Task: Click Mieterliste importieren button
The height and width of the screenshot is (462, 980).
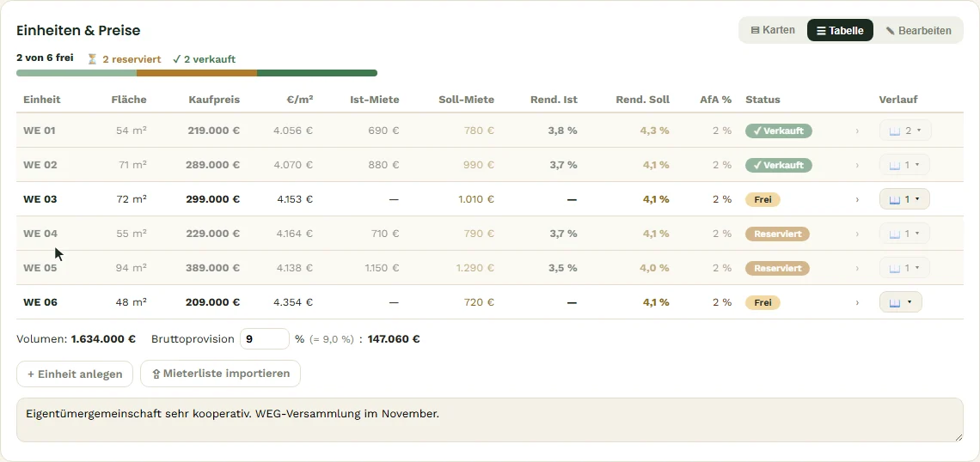Action: pyautogui.click(x=221, y=374)
